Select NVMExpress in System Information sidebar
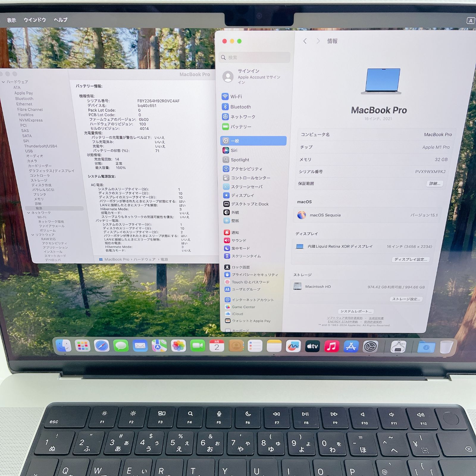 [x=31, y=120]
